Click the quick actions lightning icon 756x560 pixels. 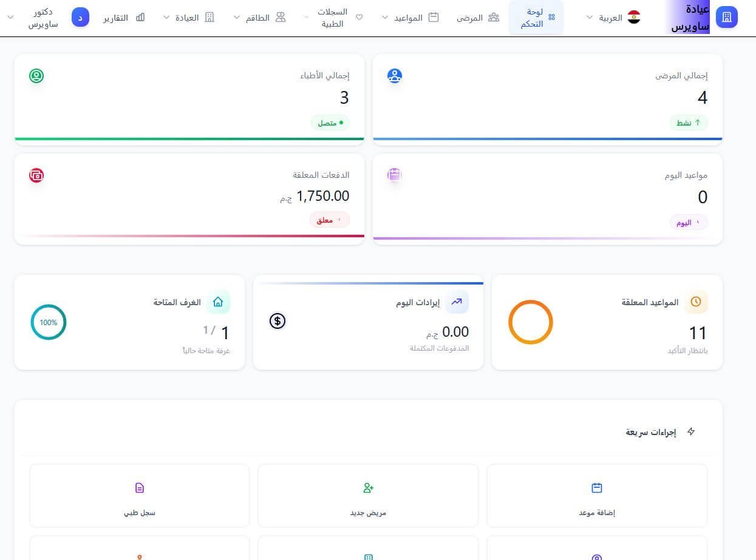click(x=691, y=432)
